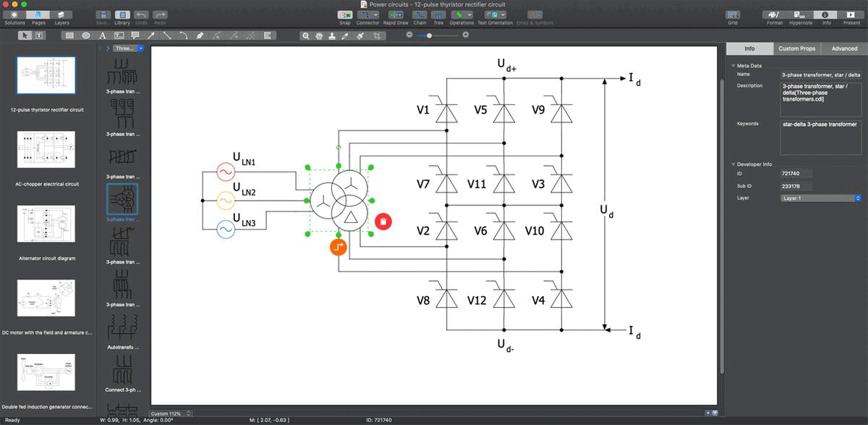The height and width of the screenshot is (425, 868).
Task: Toggle Snap mode
Action: click(345, 18)
